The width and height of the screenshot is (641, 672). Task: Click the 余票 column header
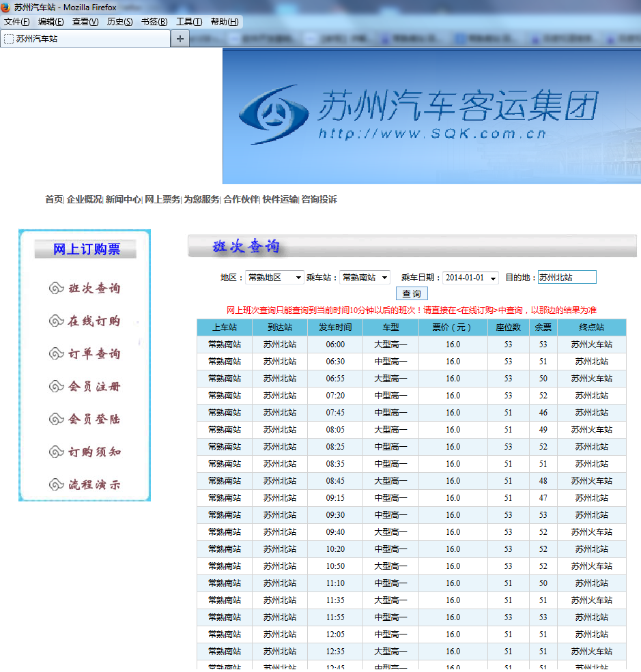pos(543,327)
